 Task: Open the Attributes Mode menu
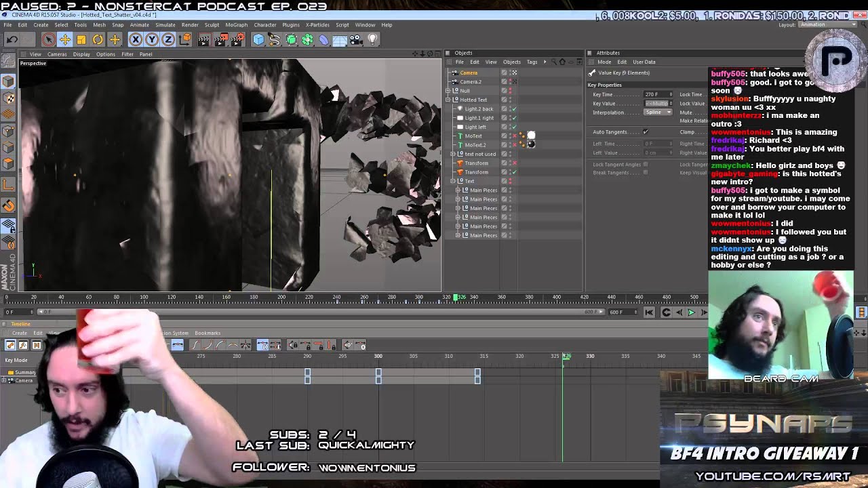click(x=604, y=62)
